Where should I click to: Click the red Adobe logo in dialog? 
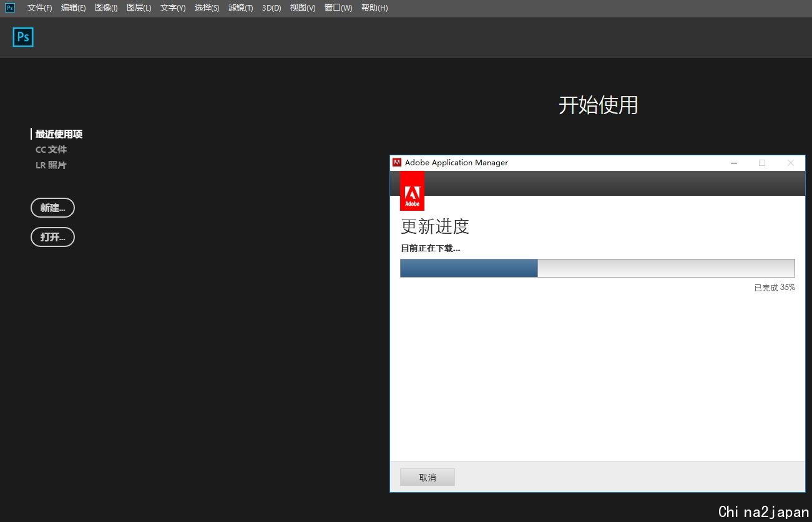[412, 191]
